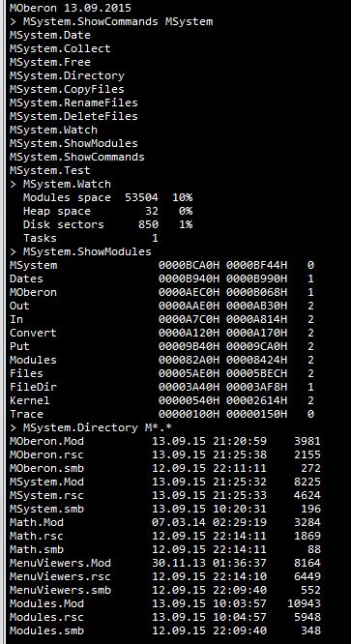Click the Modules space statistics line

107,198
